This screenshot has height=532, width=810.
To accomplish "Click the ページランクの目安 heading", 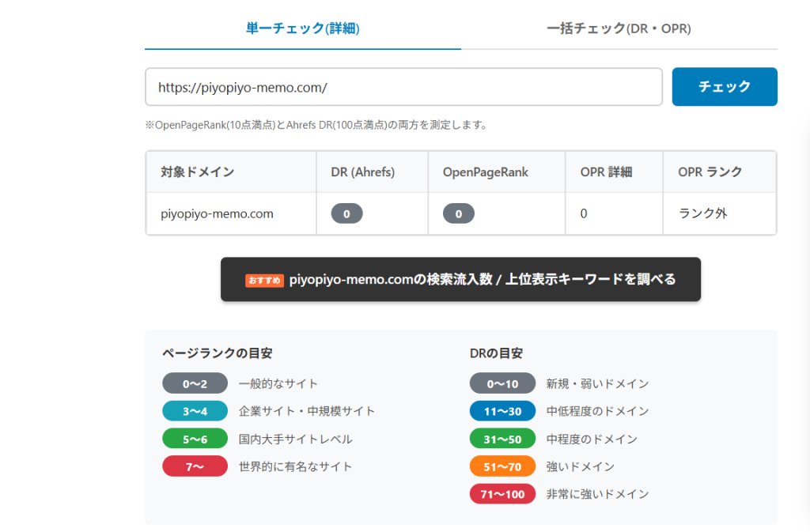I will point(217,353).
